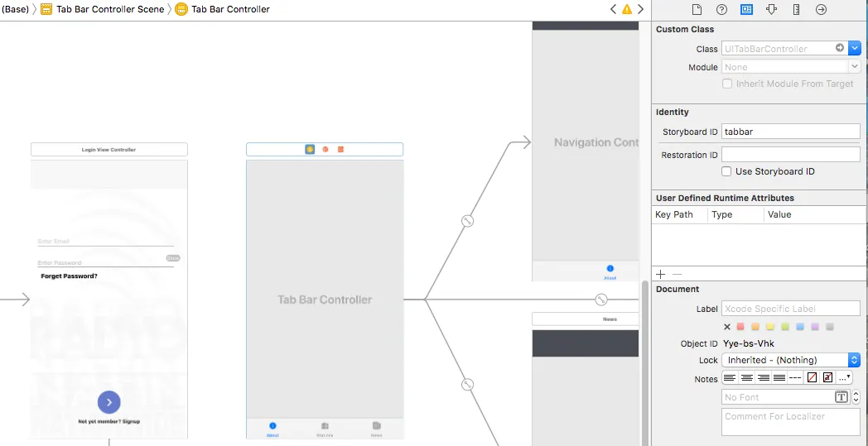Right-align the notes text
Image resolution: width=868 pixels, height=446 pixels.
click(x=764, y=378)
